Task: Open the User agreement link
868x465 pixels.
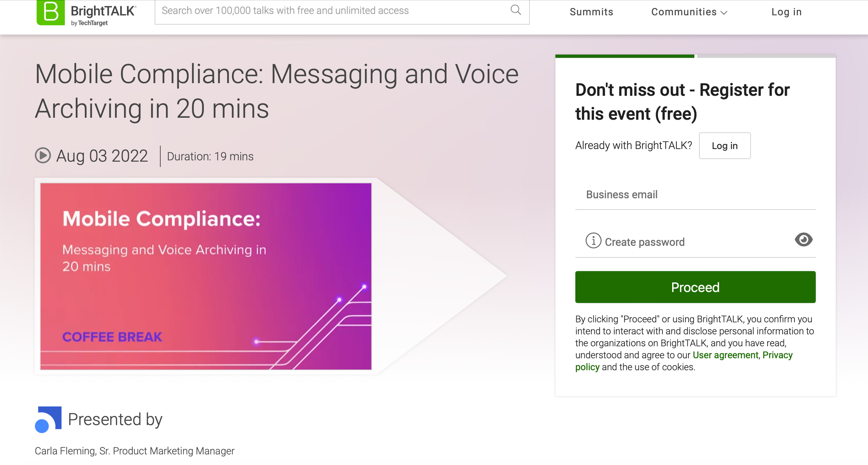Action: coord(725,355)
